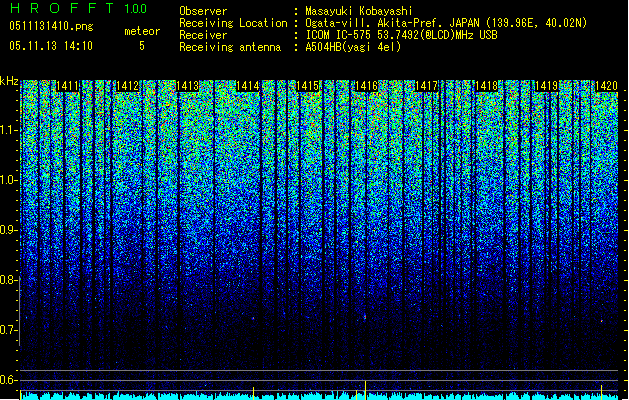Click the 1412 time marker
The width and height of the screenshot is (629, 400).
click(127, 86)
